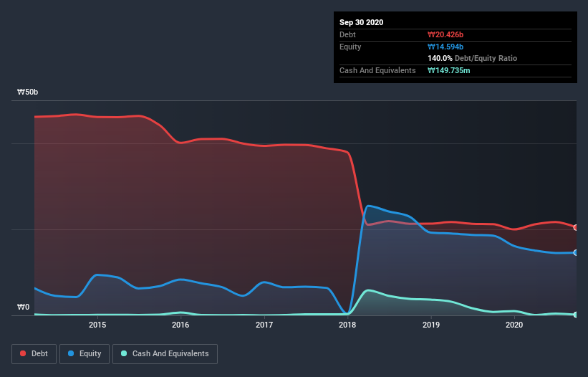Click the 2017 x-axis label
Image resolution: width=588 pixels, height=377 pixels.
264,325
